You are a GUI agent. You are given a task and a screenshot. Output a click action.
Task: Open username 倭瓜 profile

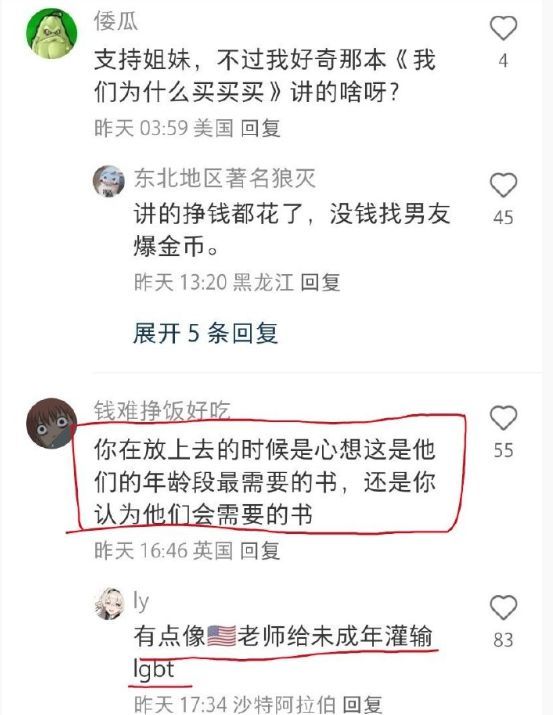tap(116, 21)
